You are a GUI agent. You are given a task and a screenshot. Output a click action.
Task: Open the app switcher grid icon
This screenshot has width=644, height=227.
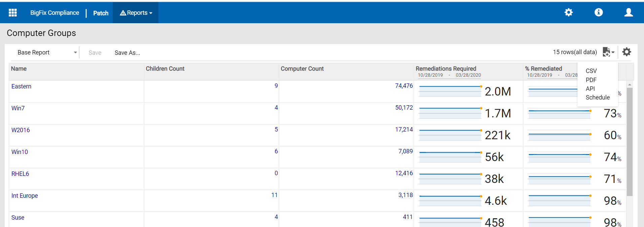(13, 13)
